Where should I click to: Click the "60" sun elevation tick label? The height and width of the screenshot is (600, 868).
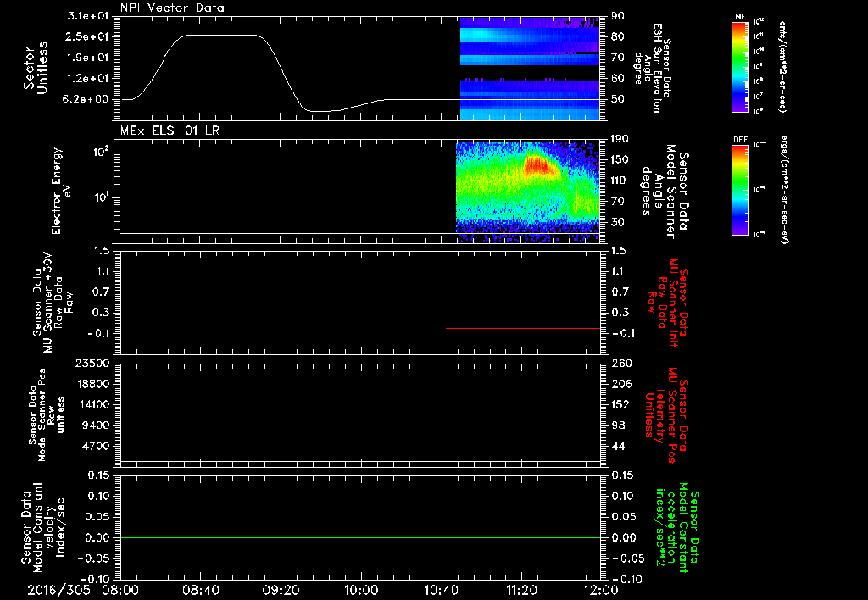[x=618, y=79]
